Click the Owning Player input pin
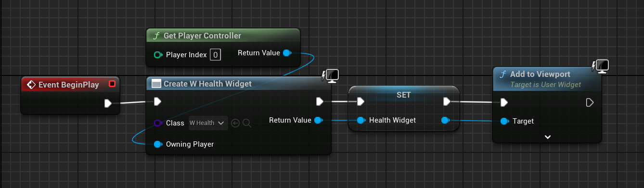 (x=158, y=144)
